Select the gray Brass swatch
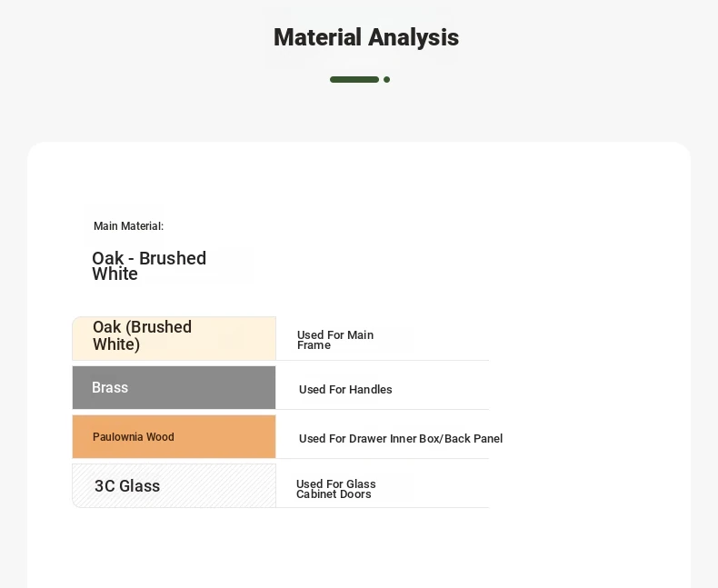 (174, 387)
